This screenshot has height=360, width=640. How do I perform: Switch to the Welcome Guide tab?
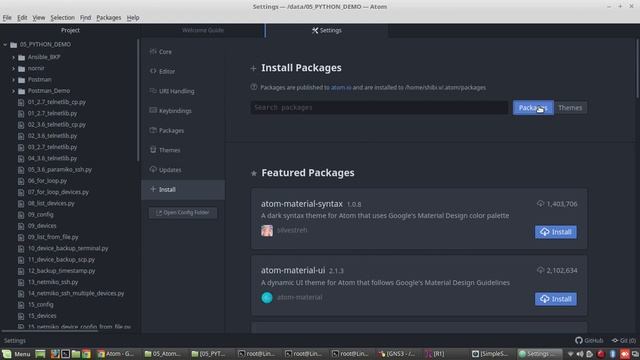(203, 30)
